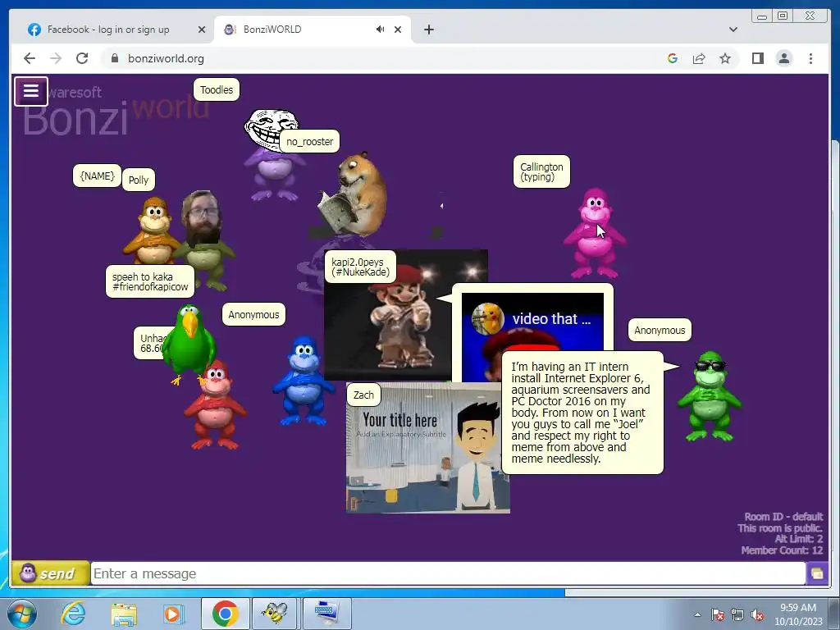View site info lock icon
840x630 pixels.
[x=114, y=58]
